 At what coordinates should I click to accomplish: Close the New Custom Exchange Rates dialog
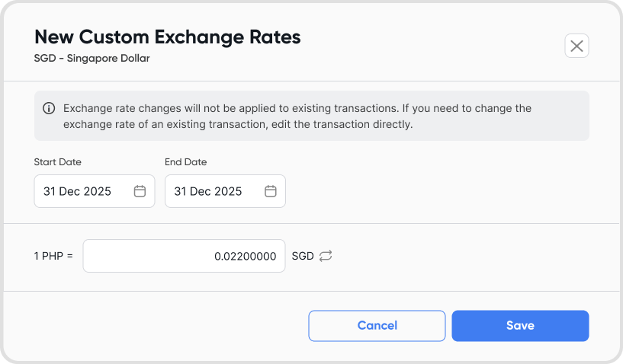pyautogui.click(x=576, y=46)
